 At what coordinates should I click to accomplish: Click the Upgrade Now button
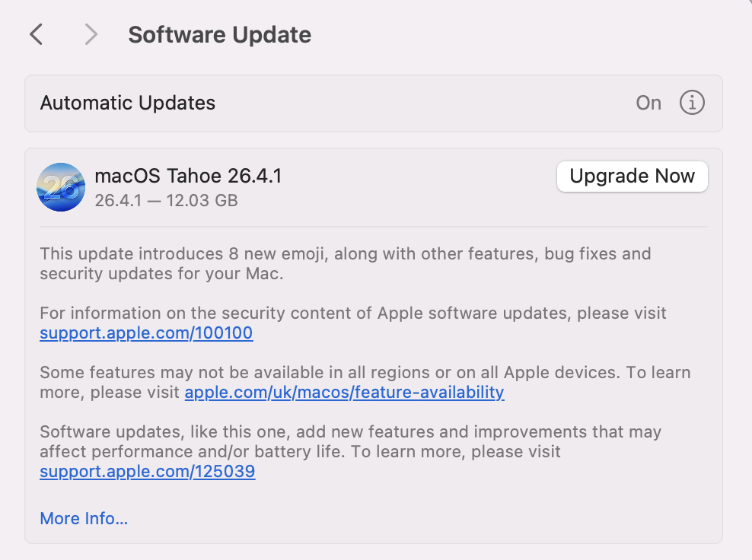pyautogui.click(x=632, y=176)
